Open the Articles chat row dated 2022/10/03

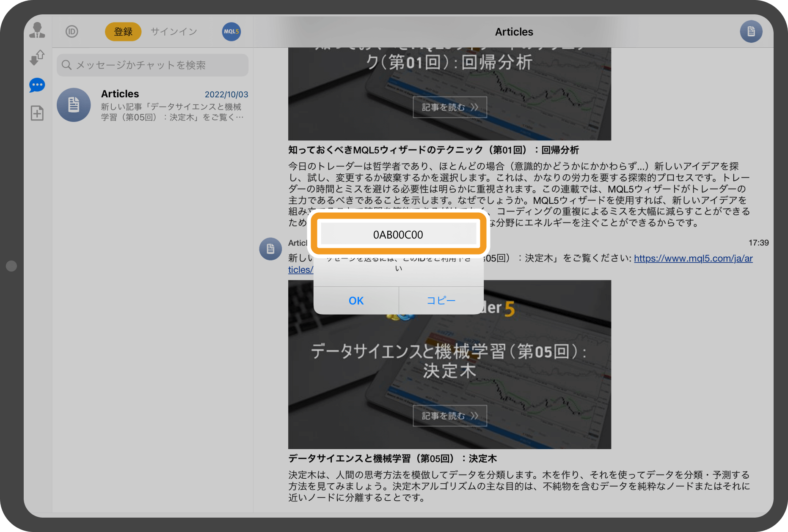pyautogui.click(x=152, y=105)
